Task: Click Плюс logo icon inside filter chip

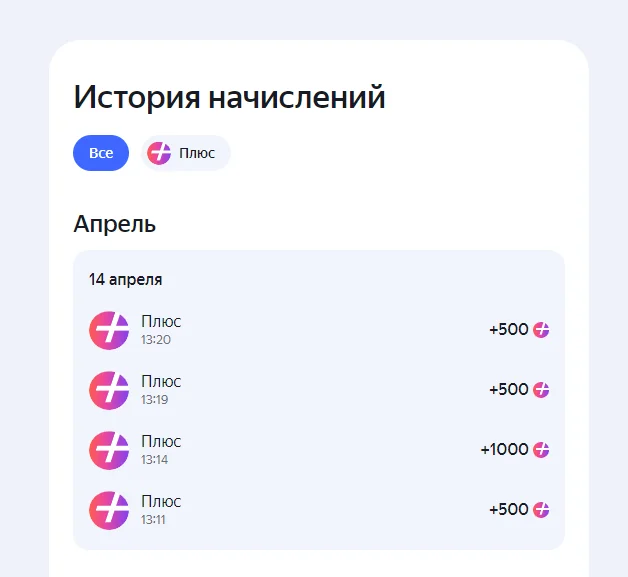Action: coord(159,153)
